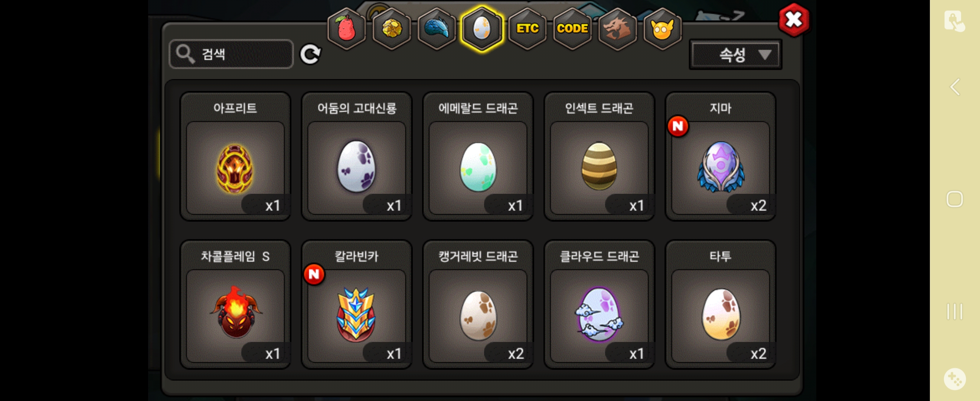Select the gold gem category tab
This screenshot has height=401, width=980.
coord(392,29)
